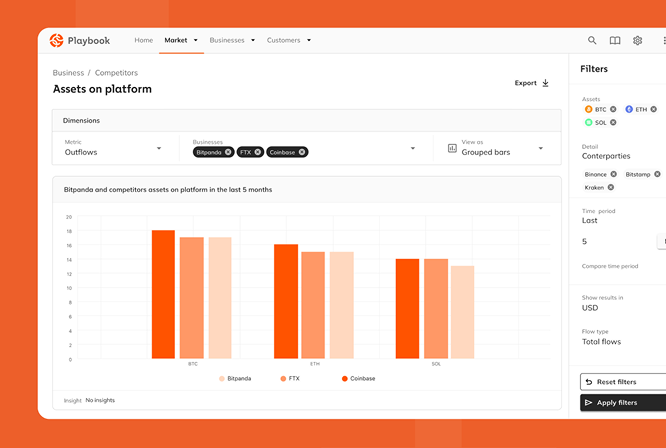Viewport: 666px width, 448px height.
Task: Click the darkest orange ETH bar
Action: 286,301
